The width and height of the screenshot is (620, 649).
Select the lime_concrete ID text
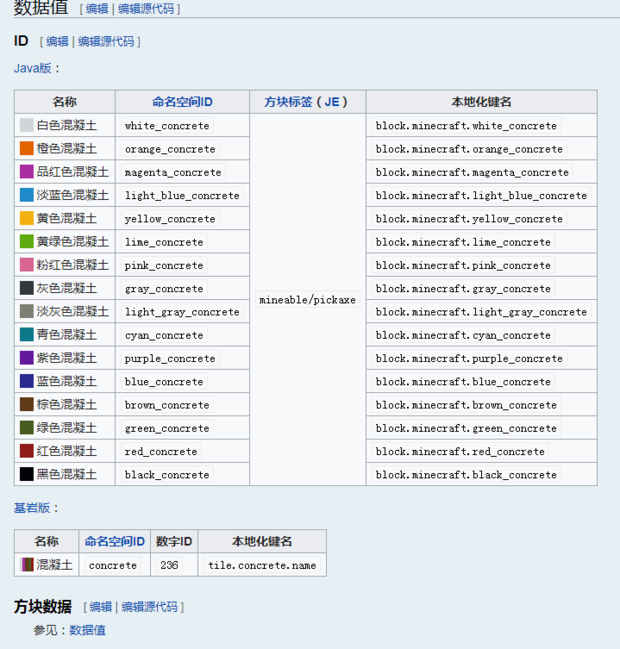click(x=164, y=242)
